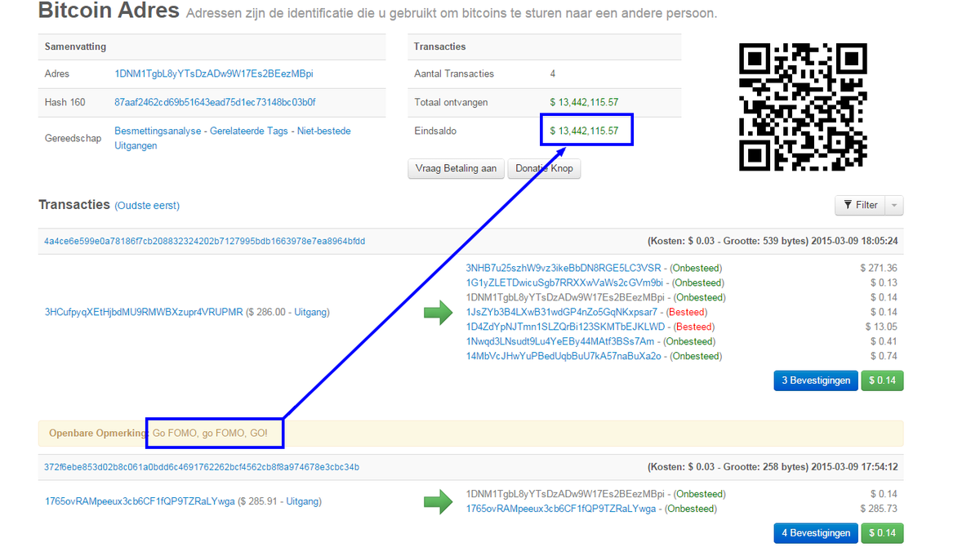Click the $ 0.74 output amount

pos(884,356)
